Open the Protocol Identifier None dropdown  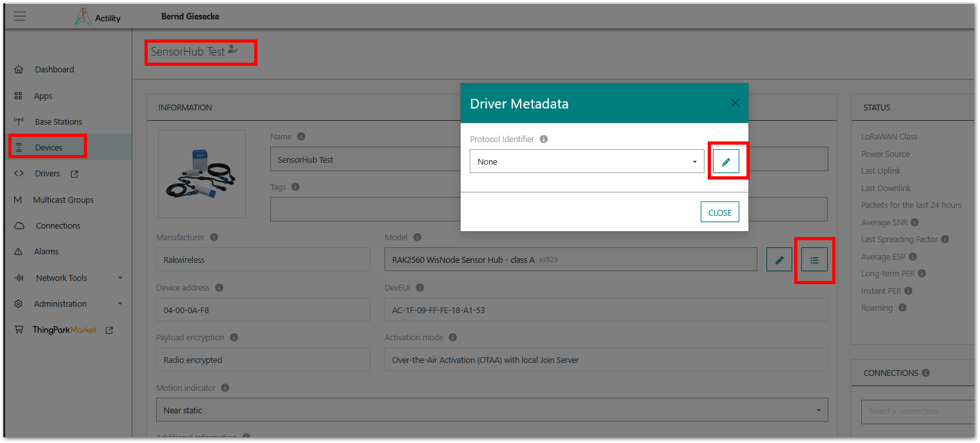pyautogui.click(x=586, y=161)
